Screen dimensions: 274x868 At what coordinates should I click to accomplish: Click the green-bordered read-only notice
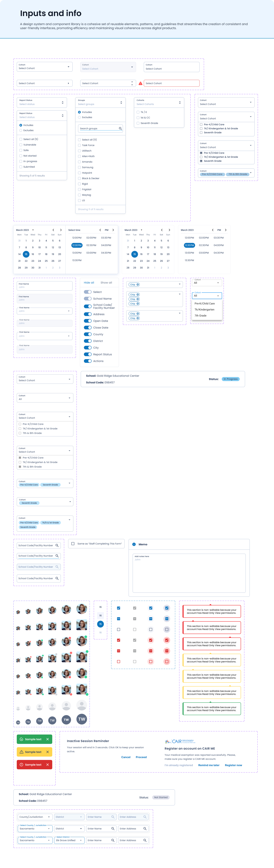click(x=212, y=709)
